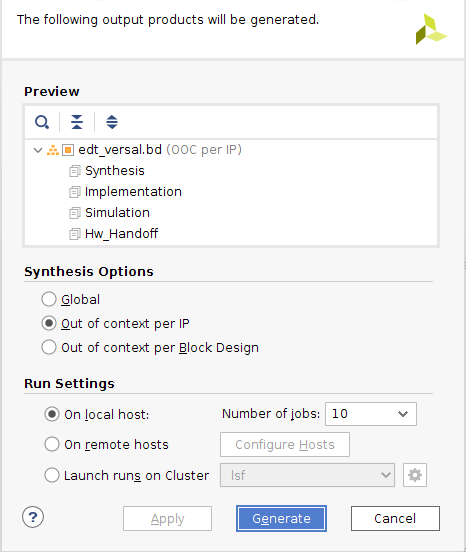Screen dimensions: 466x552
Task: Click the Generate button
Action: tap(281, 519)
